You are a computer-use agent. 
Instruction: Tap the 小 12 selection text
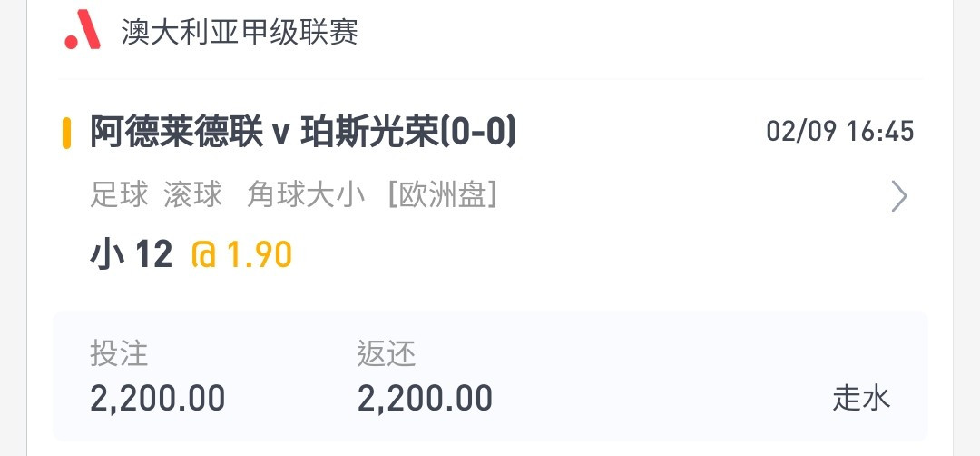coord(132,255)
